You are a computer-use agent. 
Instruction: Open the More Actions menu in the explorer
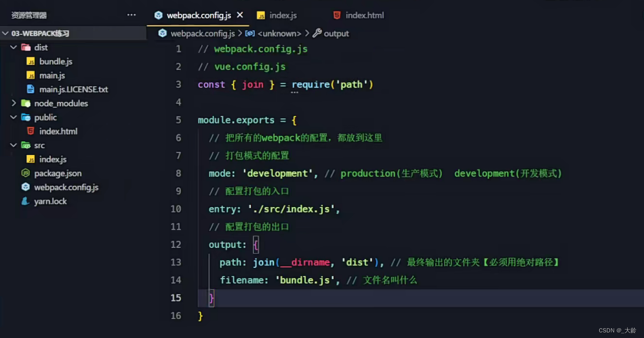(131, 14)
